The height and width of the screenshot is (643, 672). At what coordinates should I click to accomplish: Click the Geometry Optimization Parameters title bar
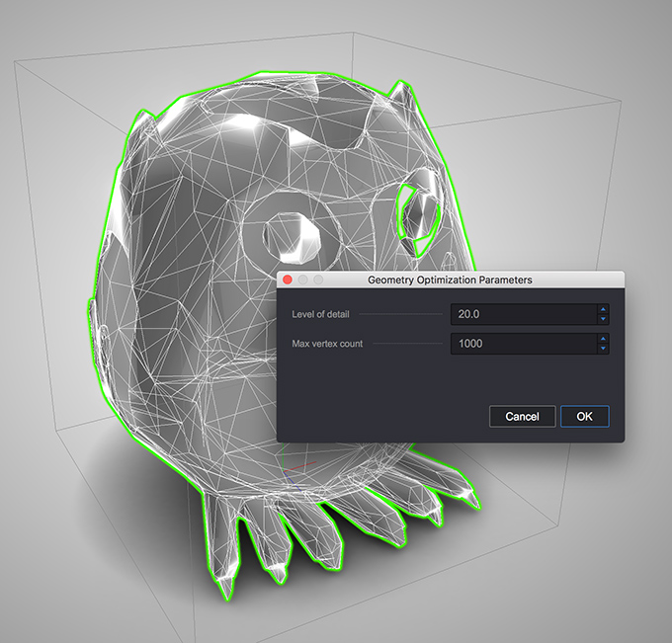coord(450,280)
